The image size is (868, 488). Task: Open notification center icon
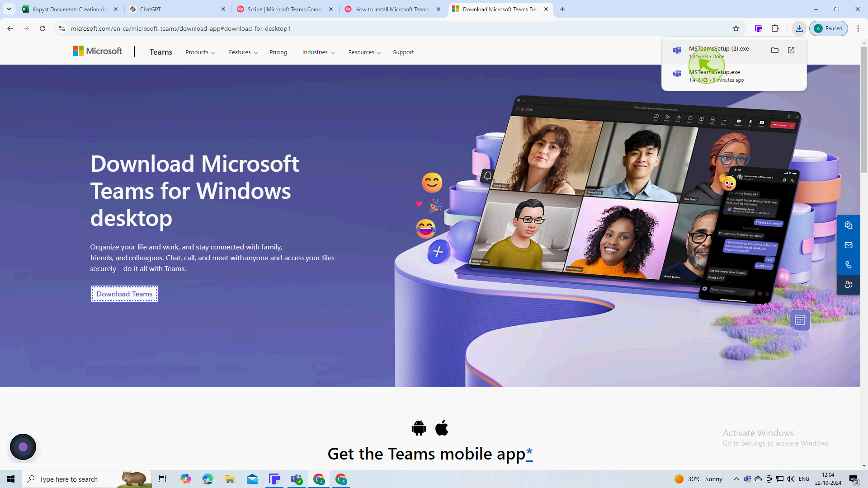click(854, 479)
